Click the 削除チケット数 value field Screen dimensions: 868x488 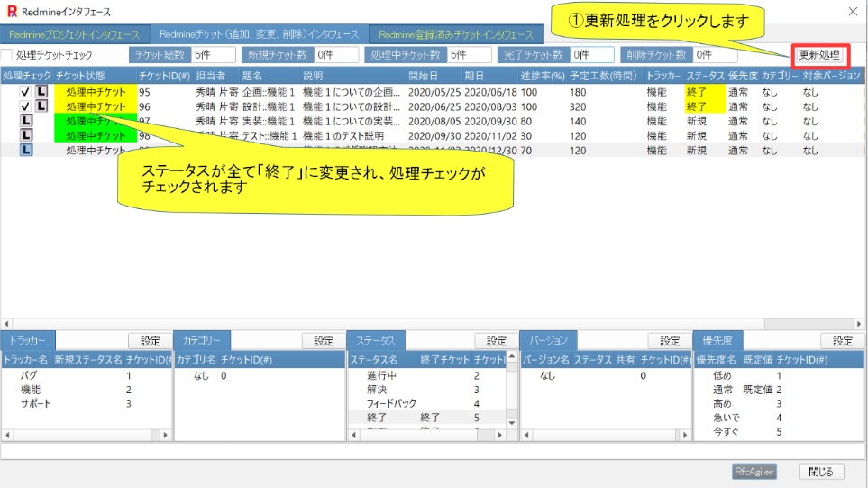pos(715,55)
